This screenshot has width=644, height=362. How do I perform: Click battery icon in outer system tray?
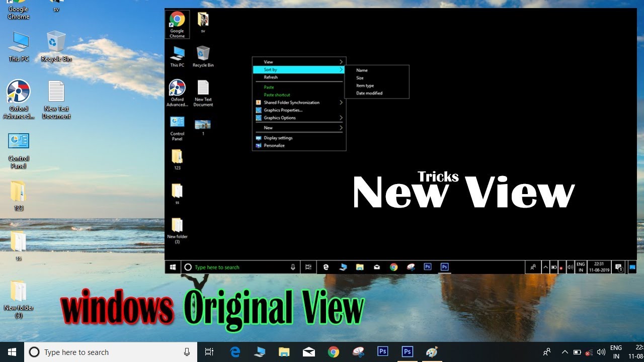click(577, 352)
